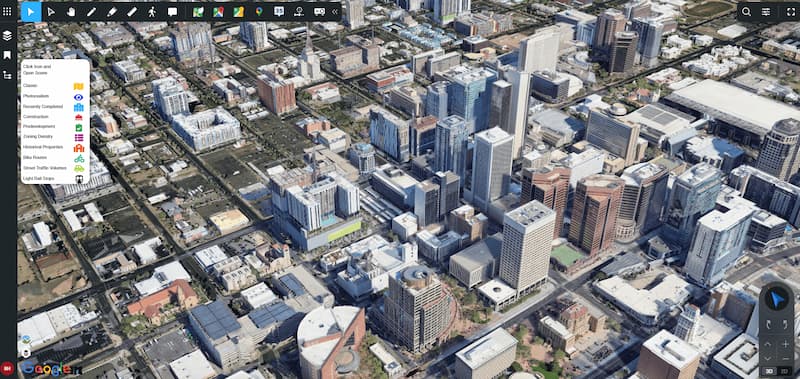The width and height of the screenshot is (800, 379).
Task: Open the Google Maps colored icon
Action: pyautogui.click(x=218, y=12)
